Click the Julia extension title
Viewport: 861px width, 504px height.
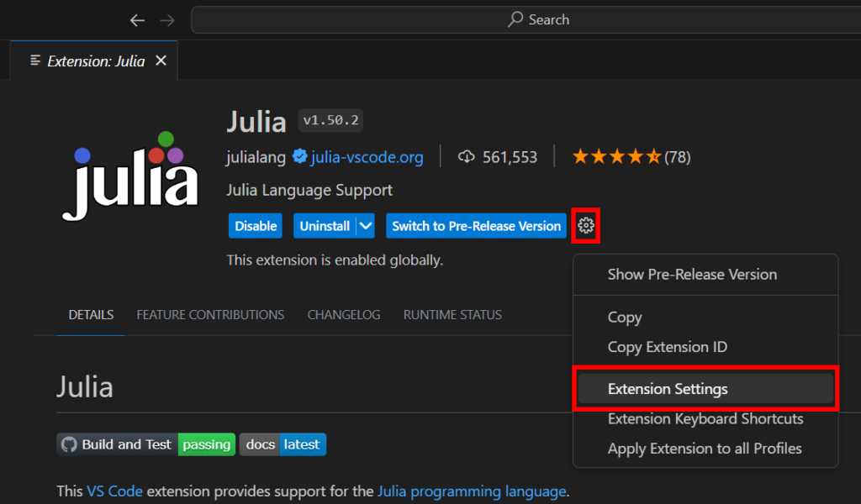(256, 121)
